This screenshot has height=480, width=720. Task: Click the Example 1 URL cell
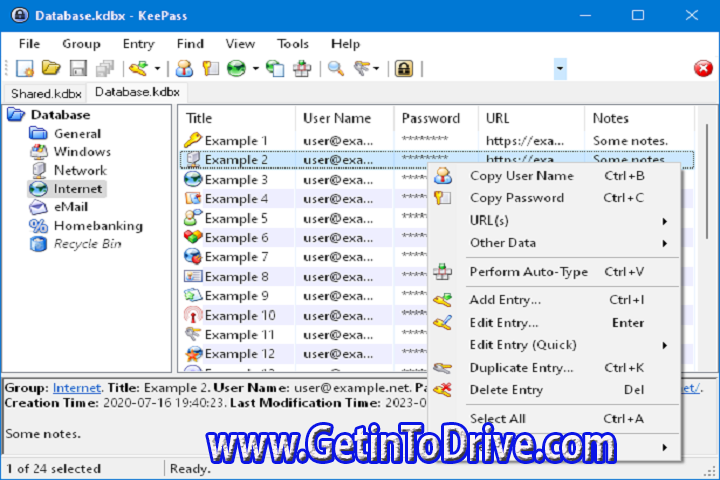(x=524, y=141)
